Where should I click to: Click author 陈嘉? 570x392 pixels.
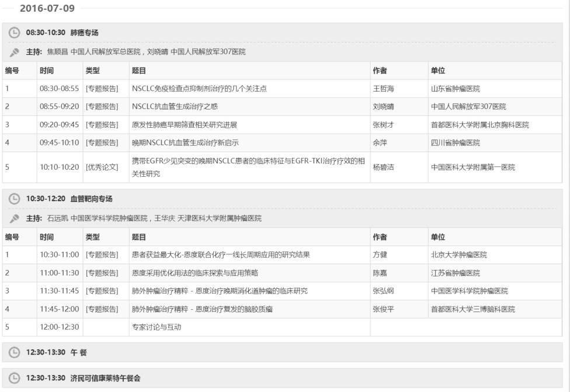pyautogui.click(x=380, y=273)
